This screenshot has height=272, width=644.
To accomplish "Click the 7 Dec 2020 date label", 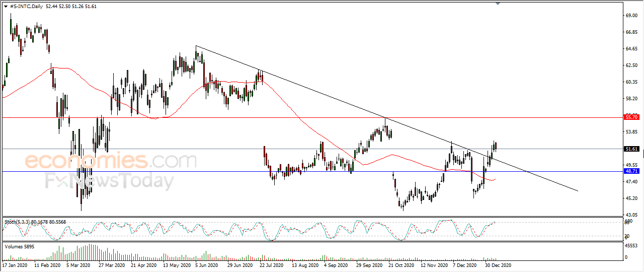I will pos(465,265).
